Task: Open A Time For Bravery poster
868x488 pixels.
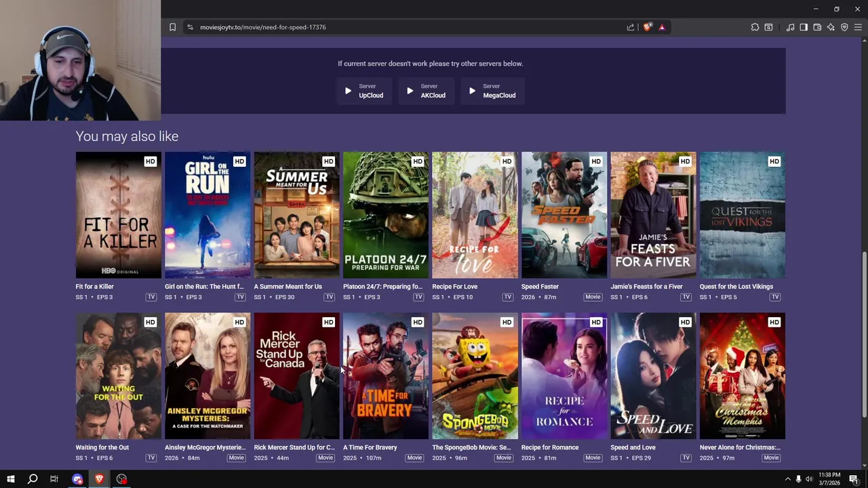Action: click(x=386, y=376)
